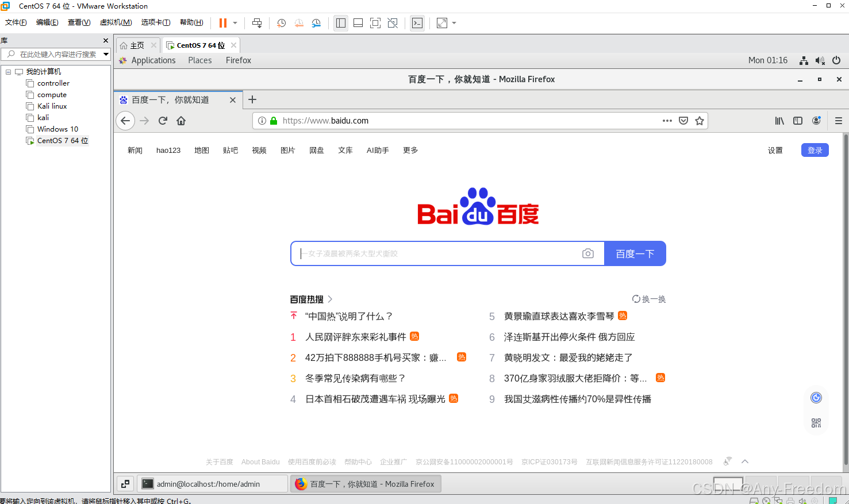Click the camera image search icon

point(588,253)
